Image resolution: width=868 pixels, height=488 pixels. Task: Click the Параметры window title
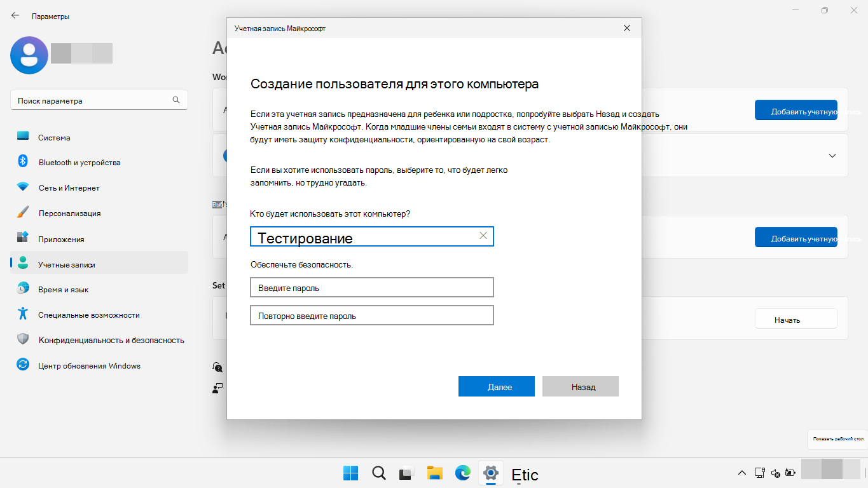tap(50, 17)
